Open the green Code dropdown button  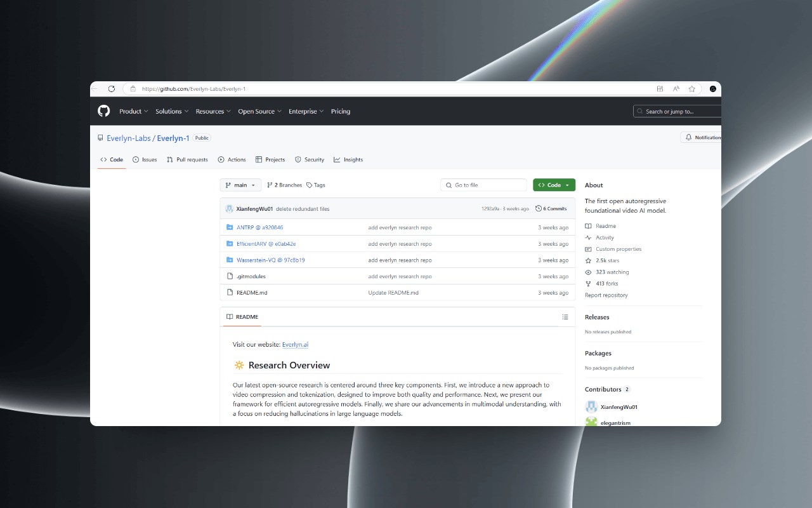pyautogui.click(x=554, y=185)
